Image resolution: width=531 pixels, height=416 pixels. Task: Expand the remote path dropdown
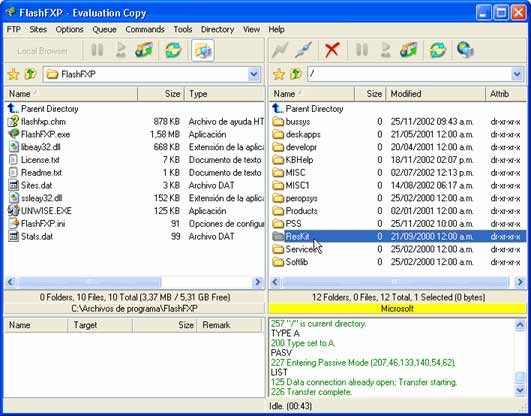coord(517,74)
